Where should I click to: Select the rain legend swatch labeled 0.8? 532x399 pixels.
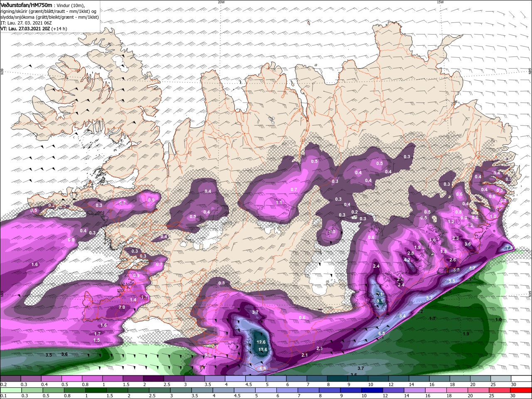74,390
